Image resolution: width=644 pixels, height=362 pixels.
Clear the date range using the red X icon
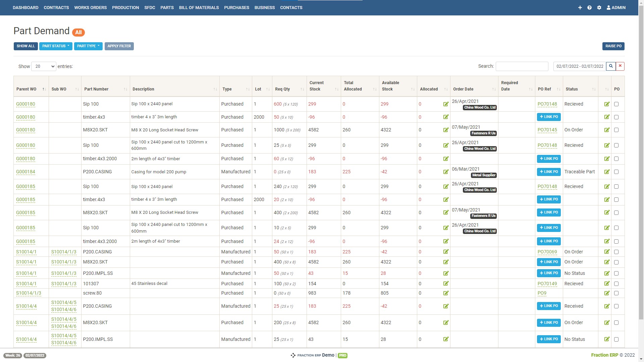[x=620, y=66]
